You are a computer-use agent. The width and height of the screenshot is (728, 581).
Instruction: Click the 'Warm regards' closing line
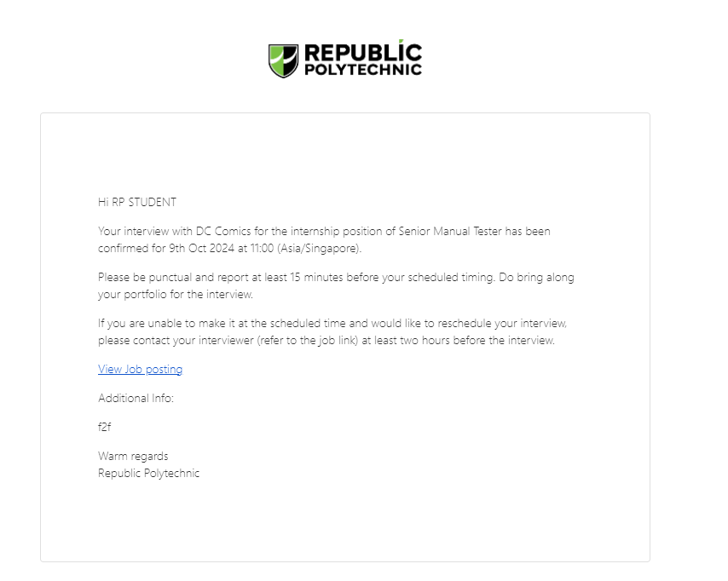[x=133, y=456]
